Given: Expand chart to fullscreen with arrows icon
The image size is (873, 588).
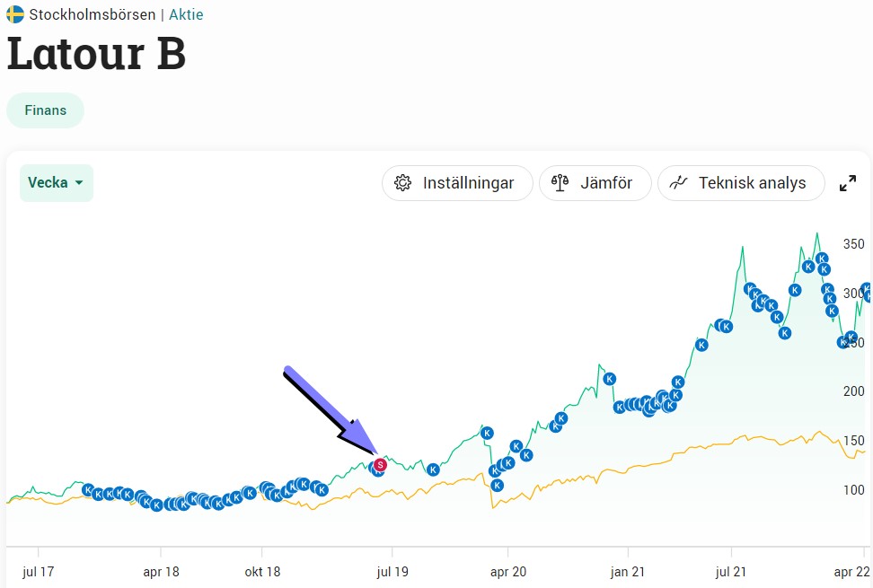Looking at the screenshot, I should click(x=848, y=183).
